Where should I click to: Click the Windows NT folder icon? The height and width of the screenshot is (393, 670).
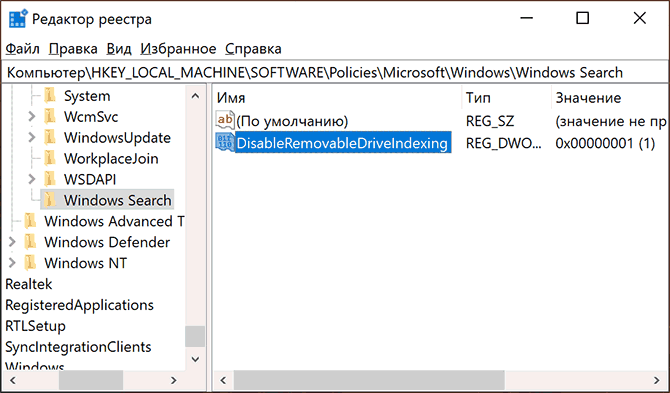30,263
